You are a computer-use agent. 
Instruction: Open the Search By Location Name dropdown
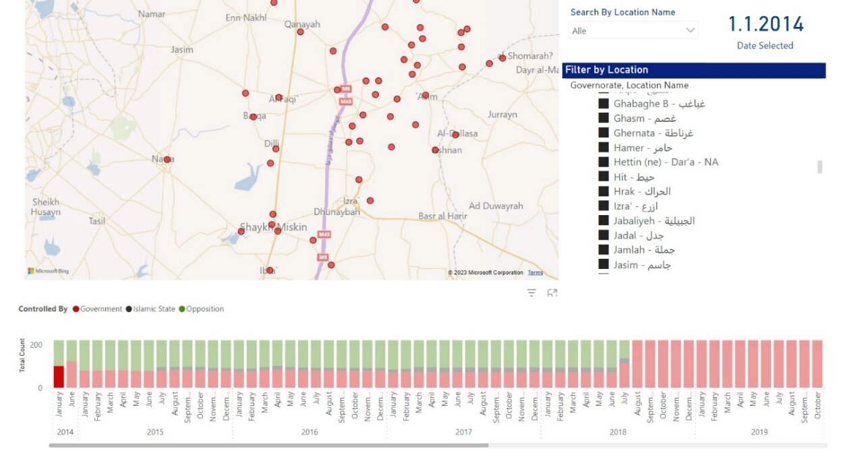pos(633,30)
